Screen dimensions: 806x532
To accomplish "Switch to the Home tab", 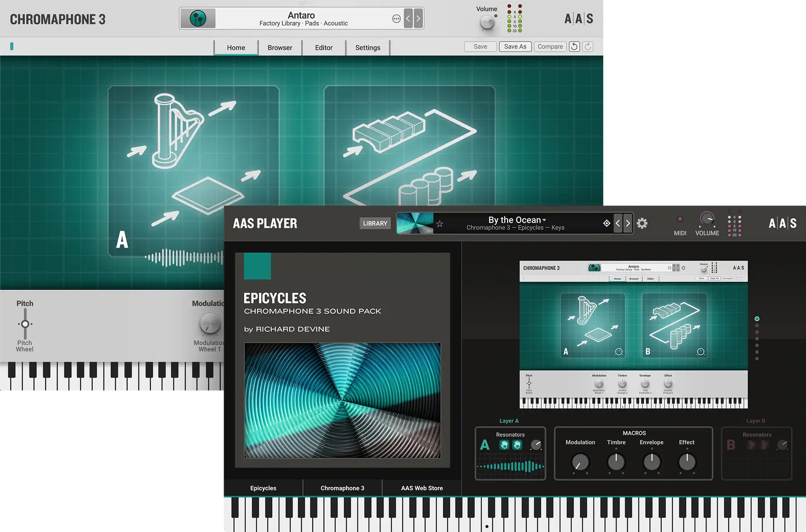I will click(x=236, y=48).
